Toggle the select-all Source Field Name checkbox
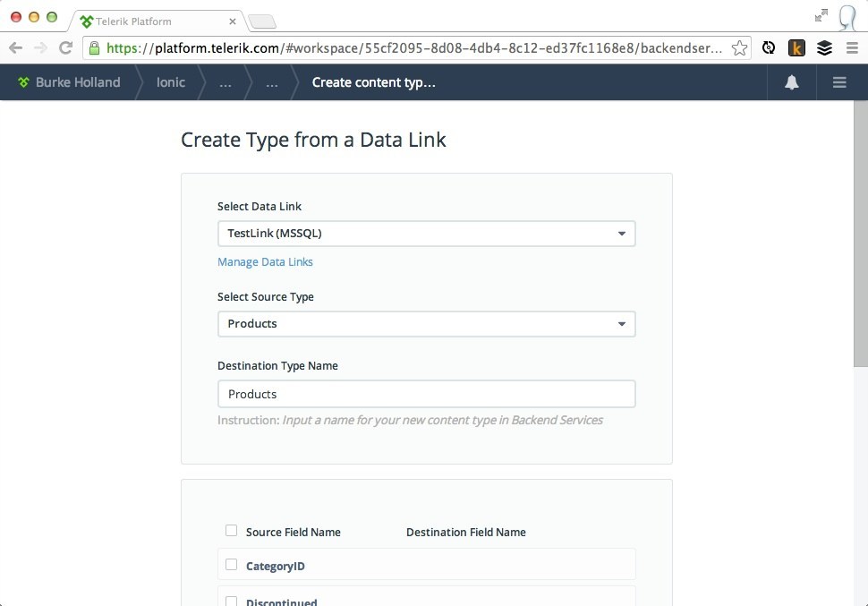 [x=232, y=531]
